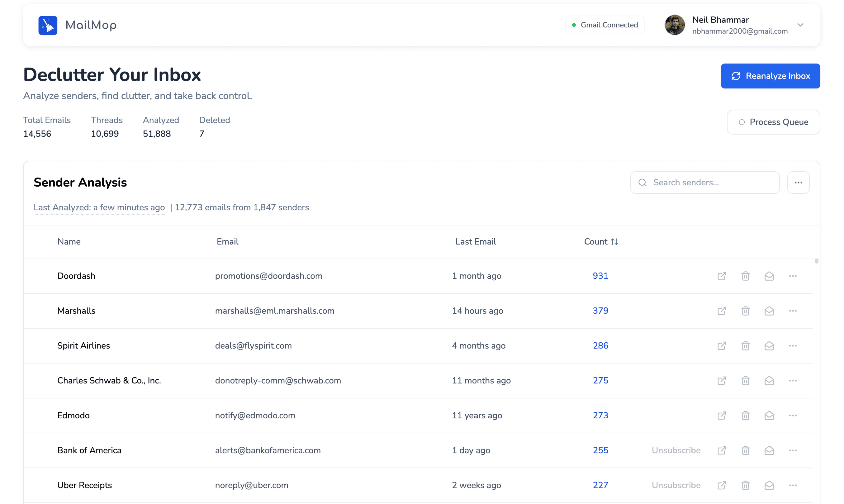Screen dimensions: 844x504
Task: Open more options for Charles Schwab row
Action: 793,381
